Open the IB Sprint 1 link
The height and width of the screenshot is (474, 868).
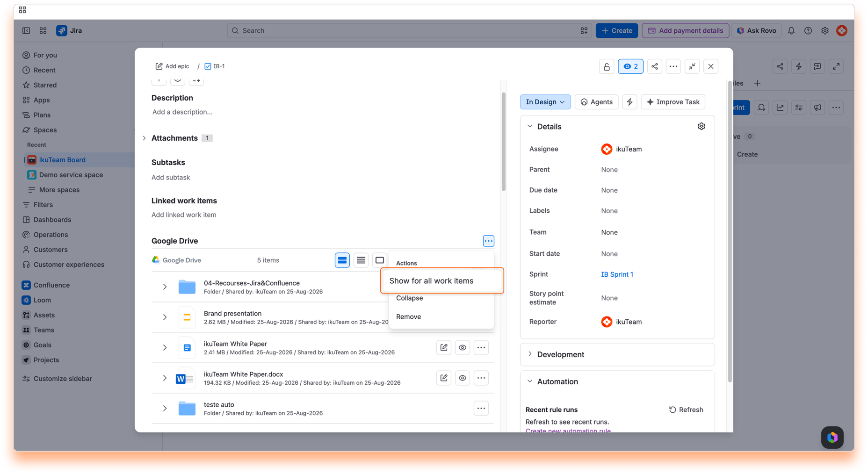[x=617, y=274]
